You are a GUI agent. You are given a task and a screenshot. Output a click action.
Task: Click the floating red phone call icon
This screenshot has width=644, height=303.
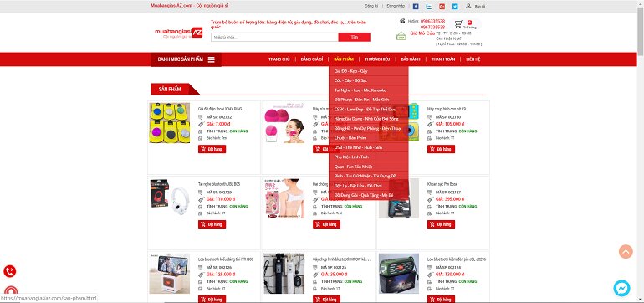[10, 271]
